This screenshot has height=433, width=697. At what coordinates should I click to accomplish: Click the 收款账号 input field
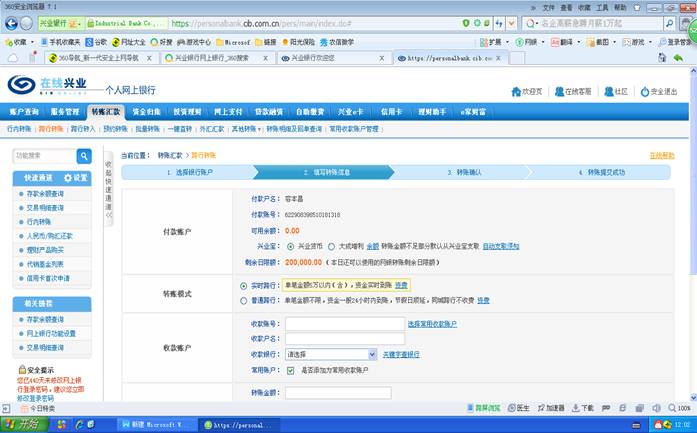344,324
